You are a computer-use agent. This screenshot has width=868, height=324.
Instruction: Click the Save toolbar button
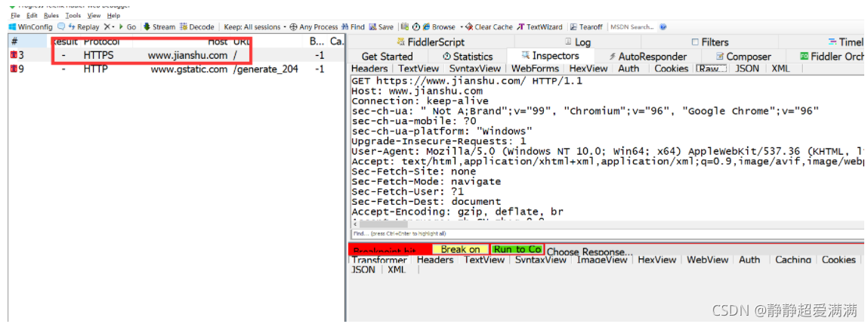pyautogui.click(x=381, y=26)
